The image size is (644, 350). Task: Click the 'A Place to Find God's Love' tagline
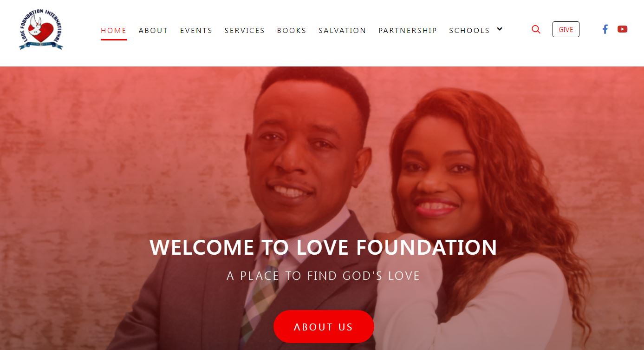coord(323,276)
